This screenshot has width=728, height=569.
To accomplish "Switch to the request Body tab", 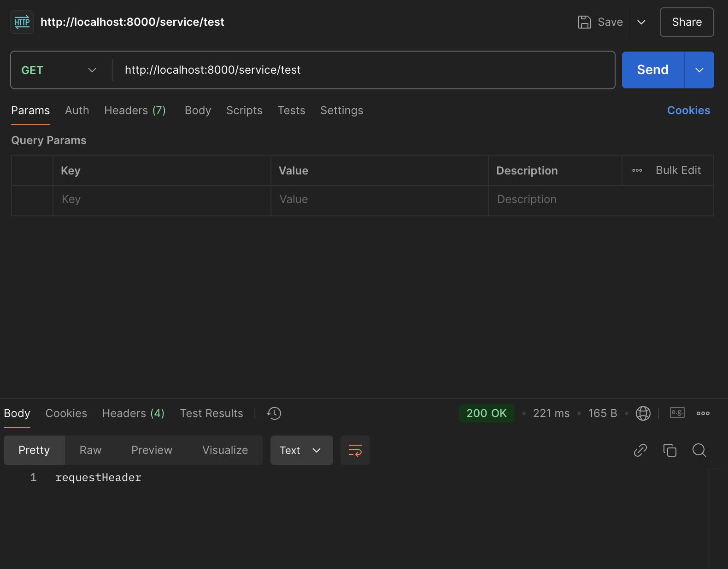I will (x=198, y=110).
